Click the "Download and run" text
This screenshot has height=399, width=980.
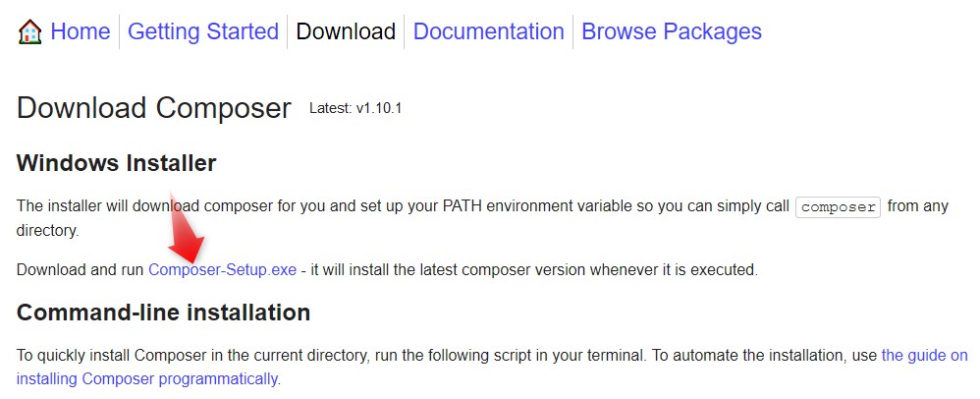pos(80,269)
